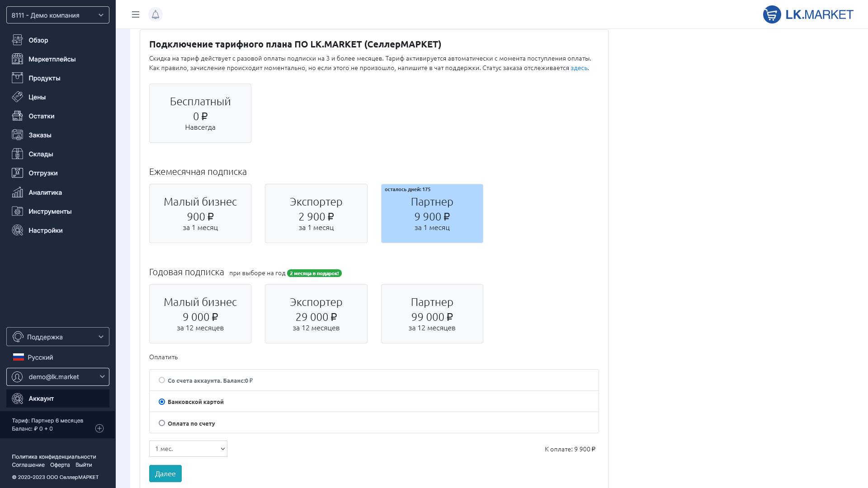Click the Склады warehouse icon
The width and height of the screenshot is (868, 488).
click(x=17, y=154)
